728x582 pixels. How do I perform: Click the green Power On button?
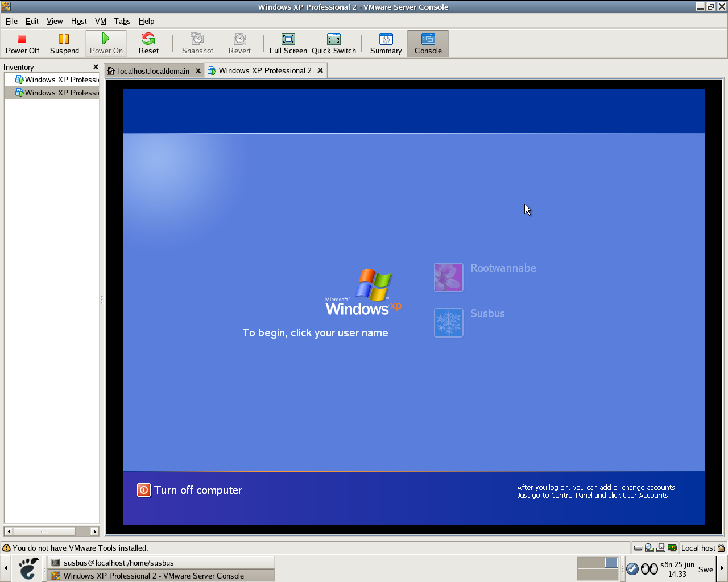pos(106,43)
